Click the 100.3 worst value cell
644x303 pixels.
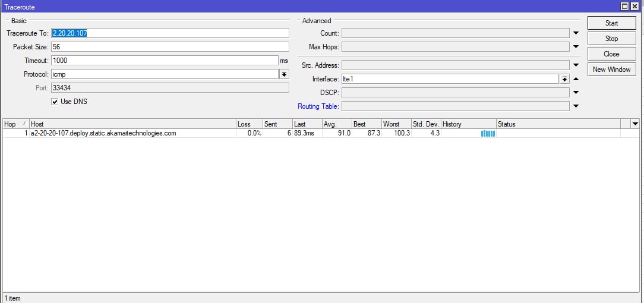[x=396, y=133]
